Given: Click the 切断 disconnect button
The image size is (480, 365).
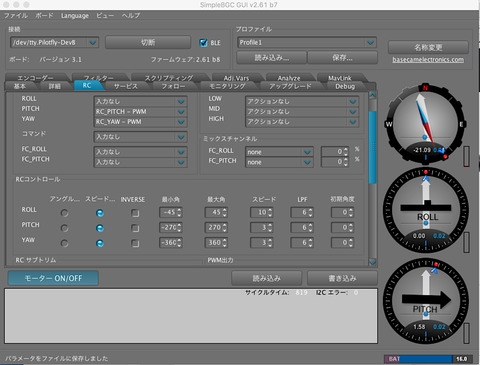Looking at the screenshot, I should pyautogui.click(x=148, y=43).
